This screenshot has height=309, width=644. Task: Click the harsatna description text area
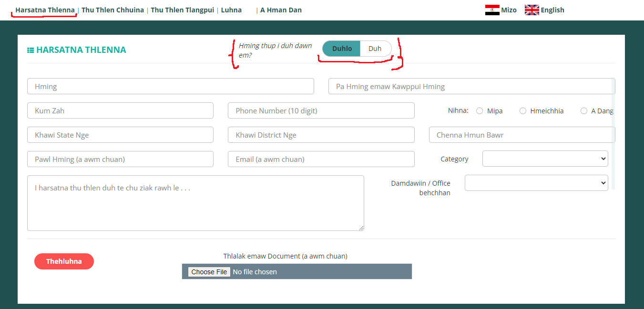tap(195, 203)
